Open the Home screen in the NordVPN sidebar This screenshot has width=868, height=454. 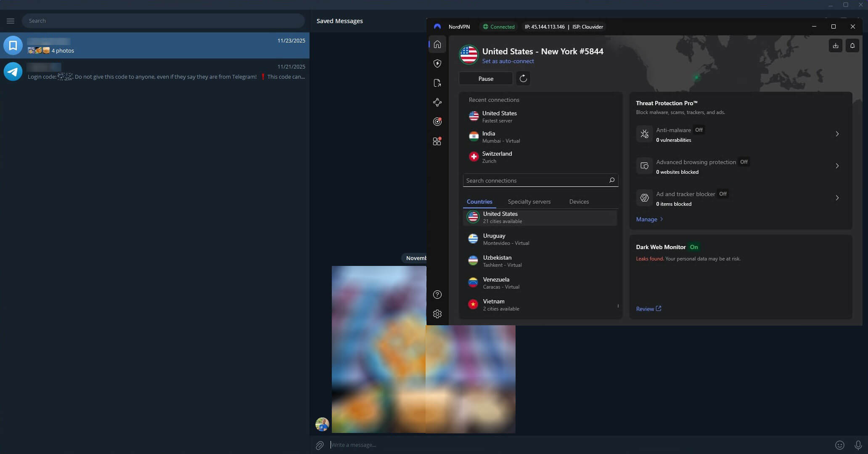point(437,44)
